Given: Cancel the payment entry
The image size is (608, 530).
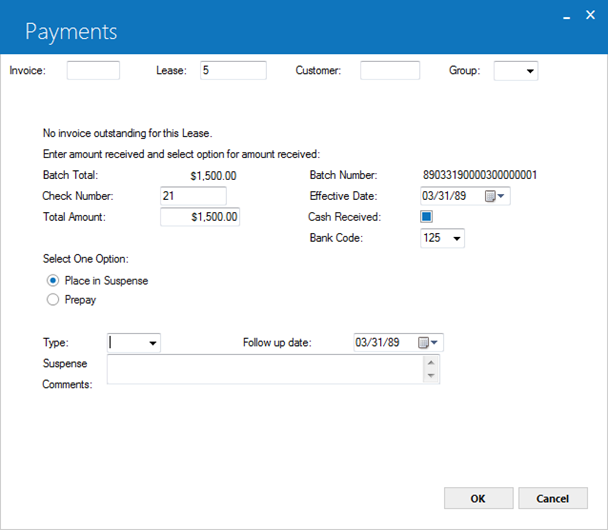Looking at the screenshot, I should (553, 498).
